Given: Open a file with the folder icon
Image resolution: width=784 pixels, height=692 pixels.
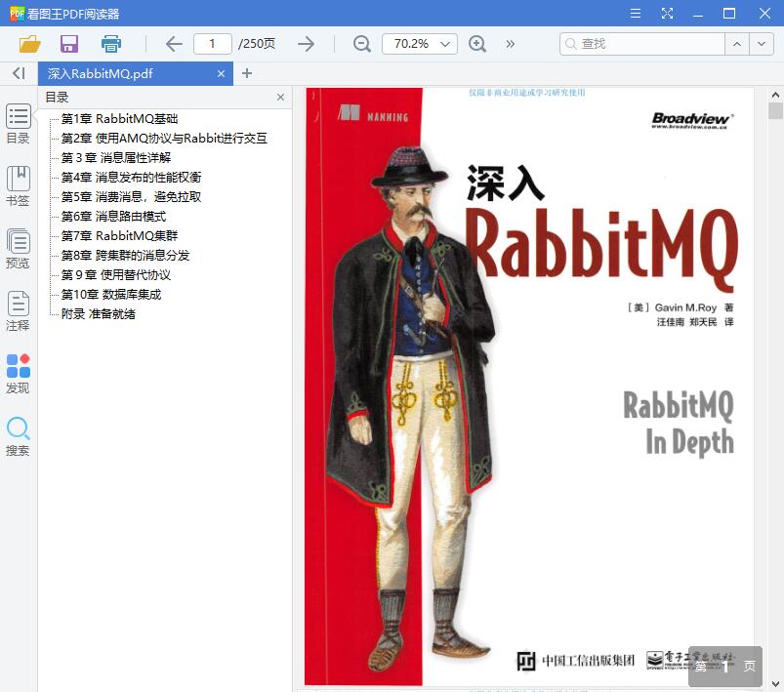Looking at the screenshot, I should (29, 44).
